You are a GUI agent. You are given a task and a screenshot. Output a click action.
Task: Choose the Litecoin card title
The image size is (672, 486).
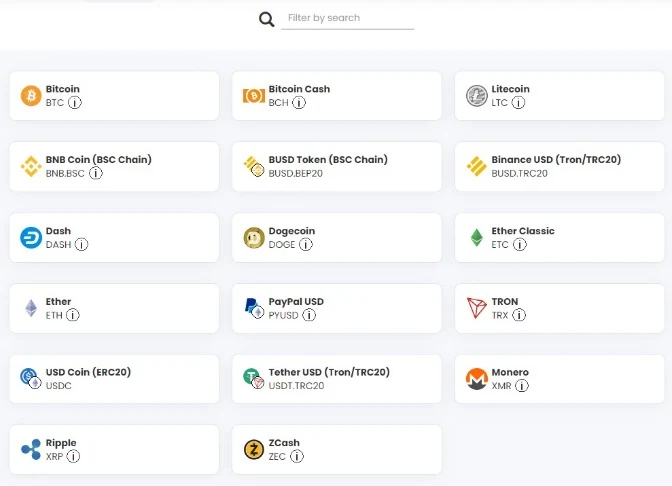510,89
